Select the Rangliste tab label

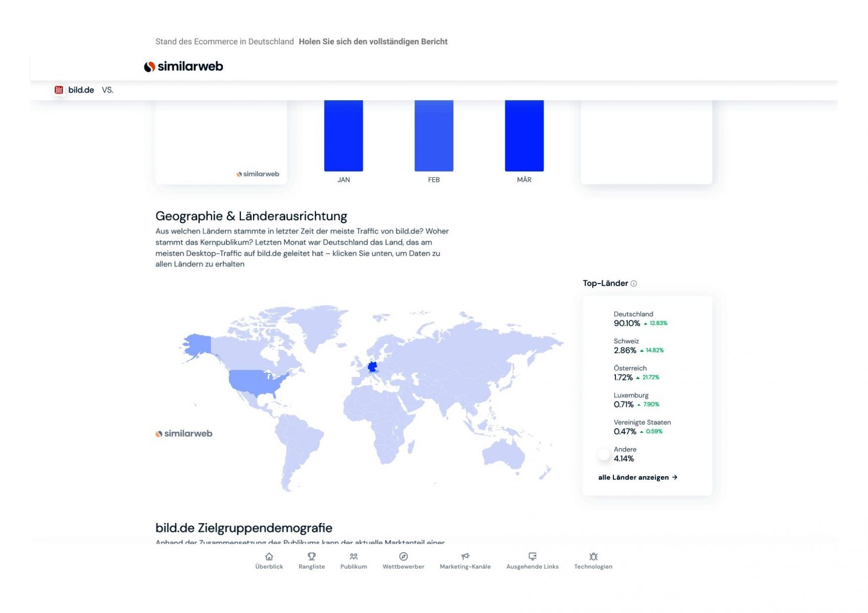311,567
